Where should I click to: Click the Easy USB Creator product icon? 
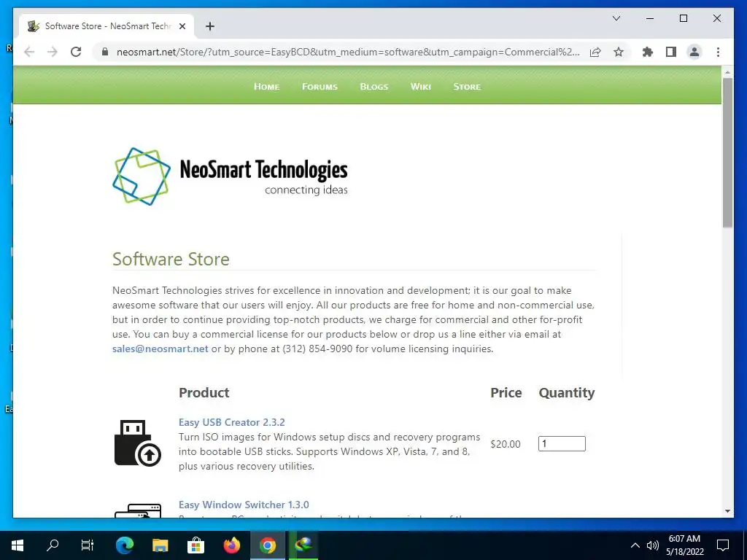click(138, 443)
